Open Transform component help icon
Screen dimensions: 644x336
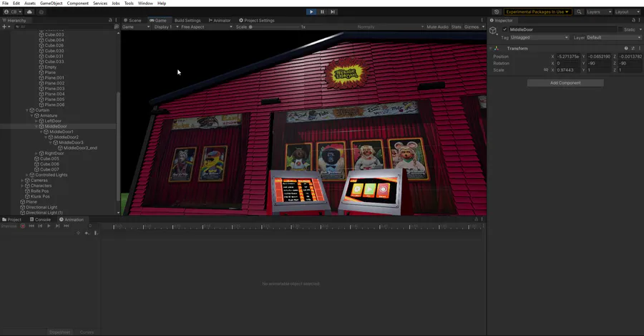pos(626,49)
